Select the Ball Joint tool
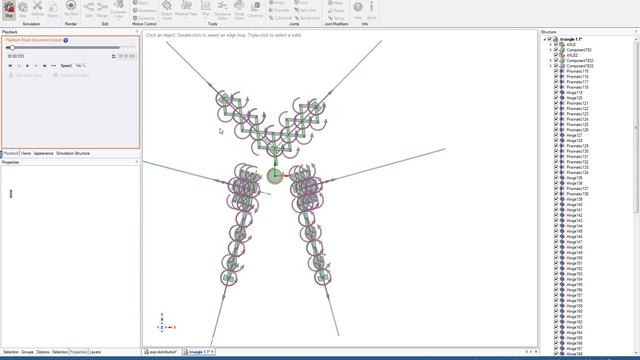This screenshot has width=640, height=360. coord(305,10)
